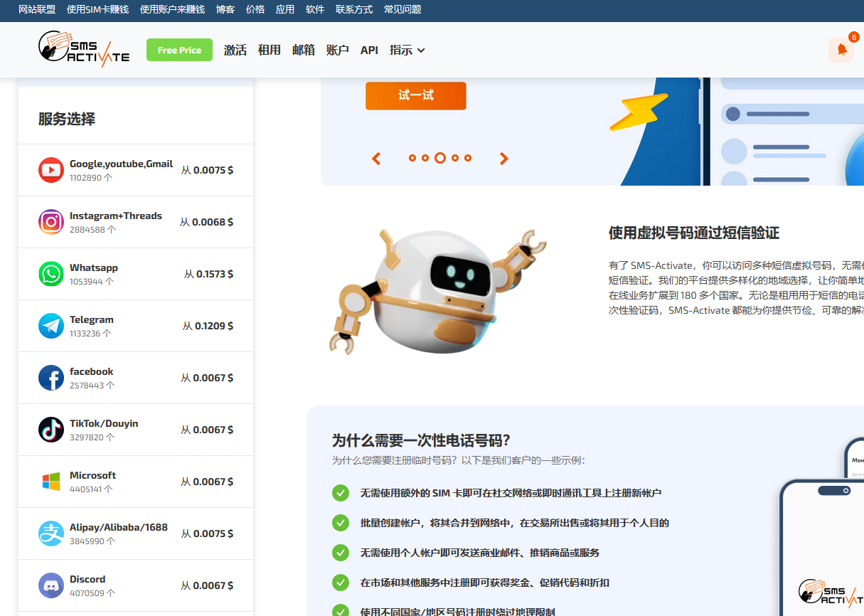
Task: Select the Google/YouTube/Gmail service icon
Action: pos(51,170)
